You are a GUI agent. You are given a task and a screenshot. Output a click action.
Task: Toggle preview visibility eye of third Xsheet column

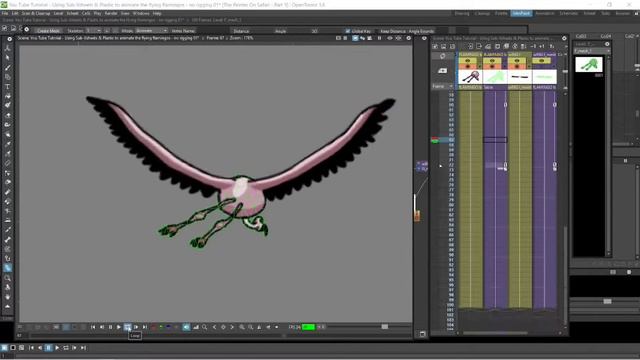(x=517, y=61)
